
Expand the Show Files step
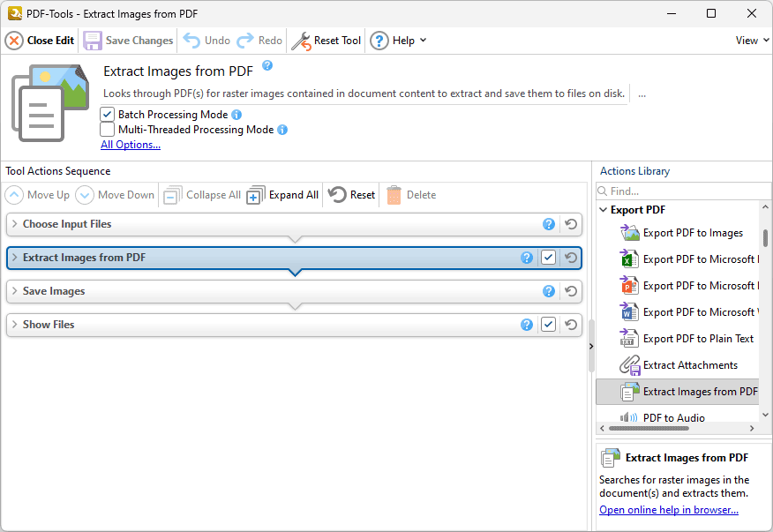14,325
